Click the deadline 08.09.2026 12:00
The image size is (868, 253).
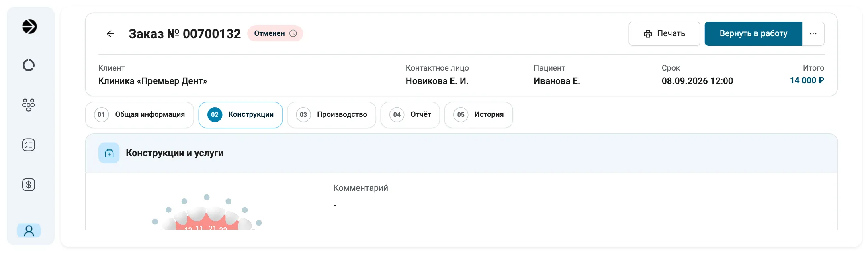tap(697, 81)
